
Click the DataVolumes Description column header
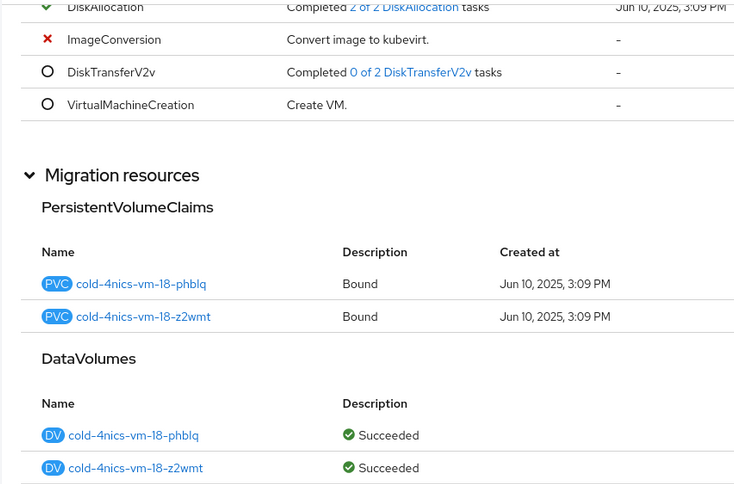point(374,404)
